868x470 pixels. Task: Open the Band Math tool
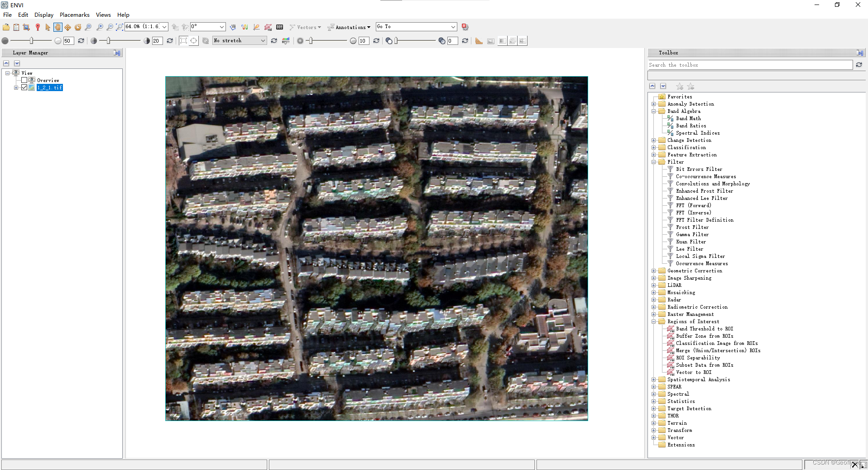coord(688,119)
